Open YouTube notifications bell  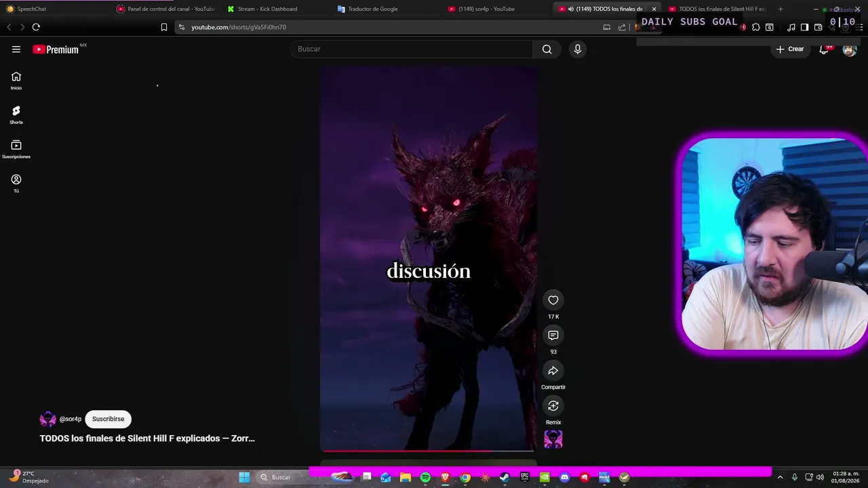(x=824, y=49)
